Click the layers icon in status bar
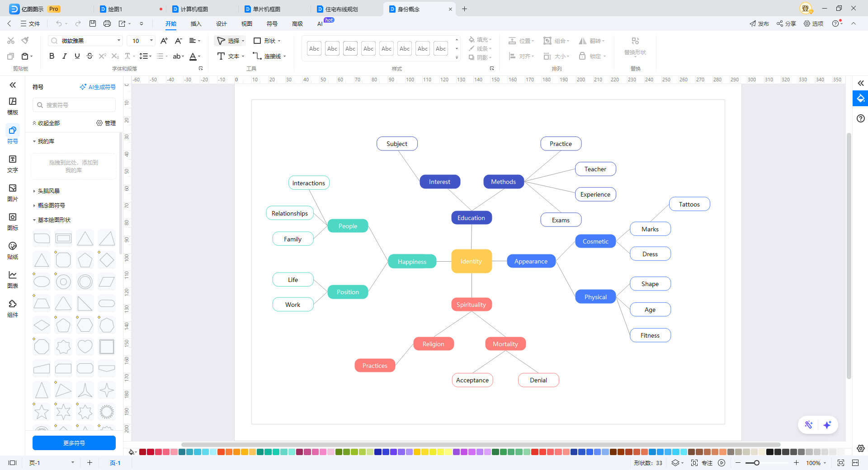 [x=675, y=463]
